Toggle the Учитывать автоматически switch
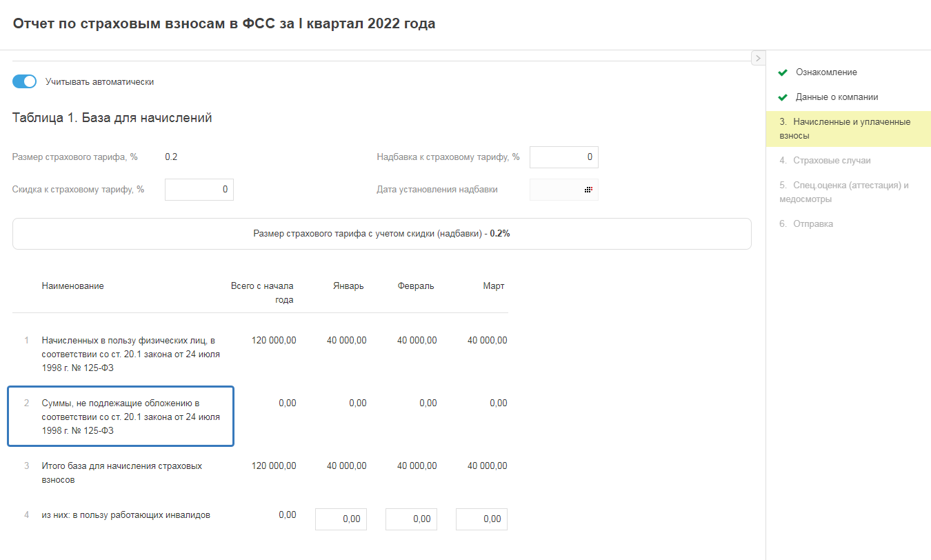Screen dimensions: 931x560 click(24, 81)
